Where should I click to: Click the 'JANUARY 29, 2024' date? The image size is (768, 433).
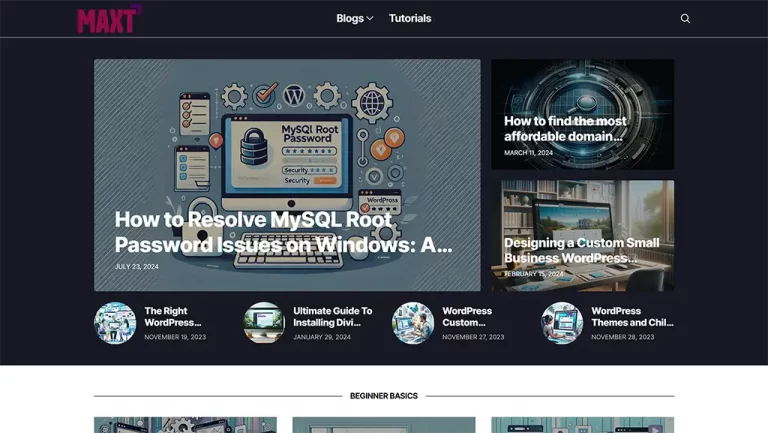[x=322, y=337]
